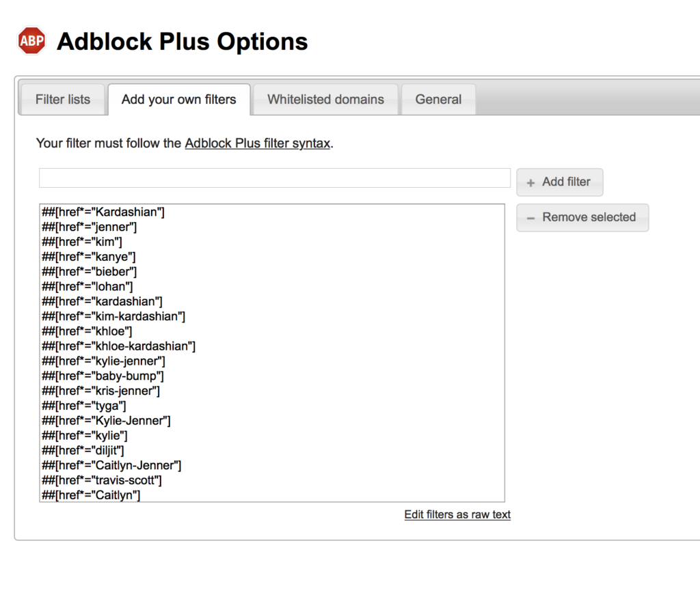Select the ##[href*="tyga"] filter row

[272, 406]
